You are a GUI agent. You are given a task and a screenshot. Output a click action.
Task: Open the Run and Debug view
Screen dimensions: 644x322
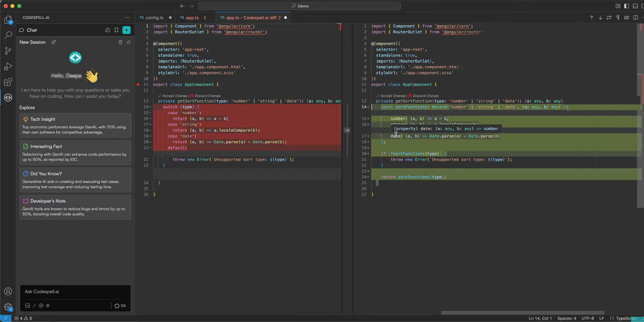point(8,66)
